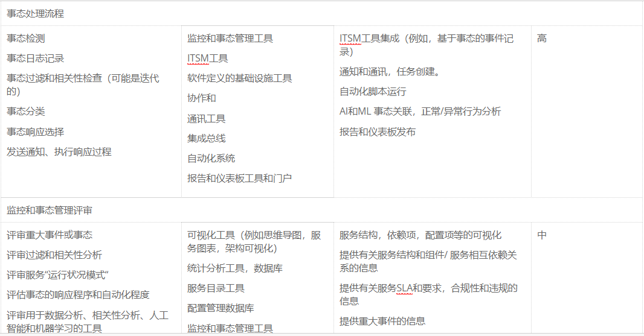Click the 评审重大事件或事态 entry
The height and width of the screenshot is (336, 644).
(50, 235)
